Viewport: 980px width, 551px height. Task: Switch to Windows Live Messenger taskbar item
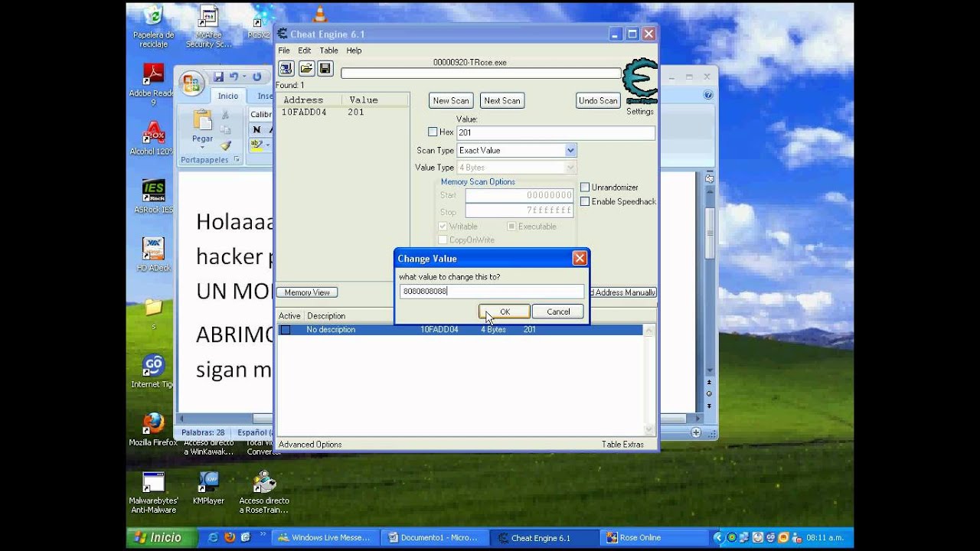click(x=326, y=537)
